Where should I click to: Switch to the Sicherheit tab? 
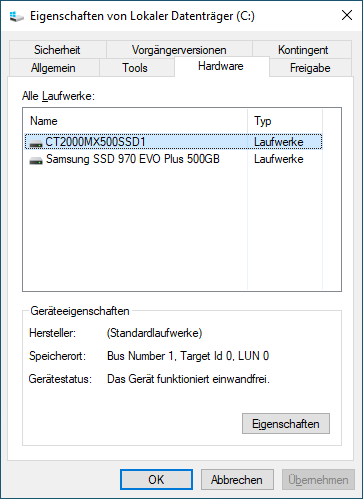[x=57, y=50]
